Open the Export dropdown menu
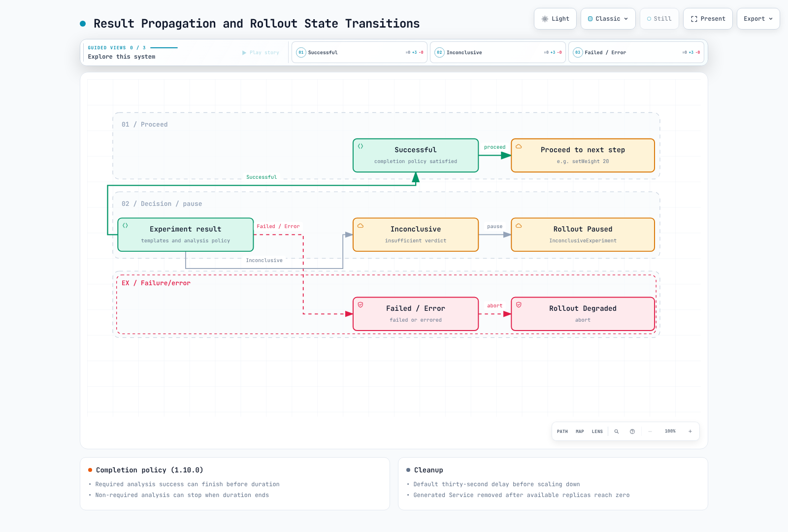Screen dimensions: 788x532 [758, 19]
